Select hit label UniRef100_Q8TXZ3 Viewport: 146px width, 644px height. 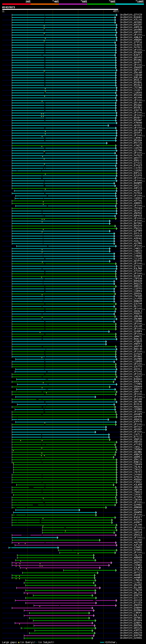pyautogui.click(x=131, y=572)
